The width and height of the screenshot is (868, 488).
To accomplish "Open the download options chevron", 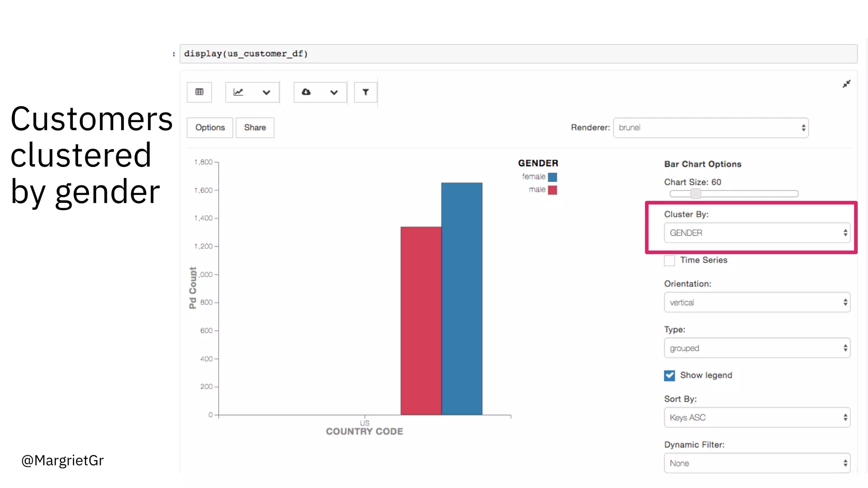I will 334,92.
